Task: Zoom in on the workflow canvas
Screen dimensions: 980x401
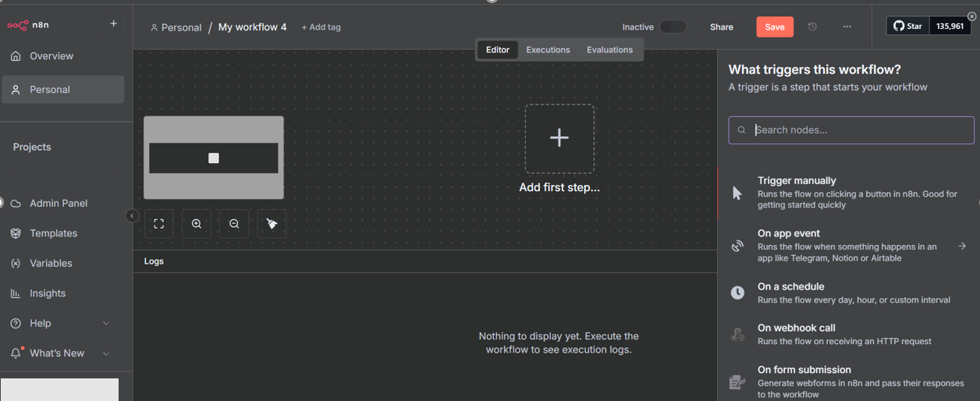Action: tap(197, 224)
